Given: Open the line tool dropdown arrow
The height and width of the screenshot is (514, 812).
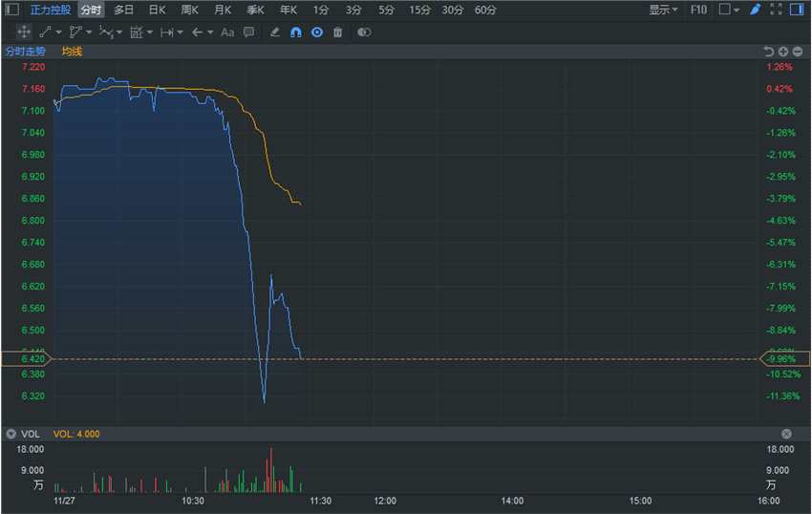Looking at the screenshot, I should point(58,32).
